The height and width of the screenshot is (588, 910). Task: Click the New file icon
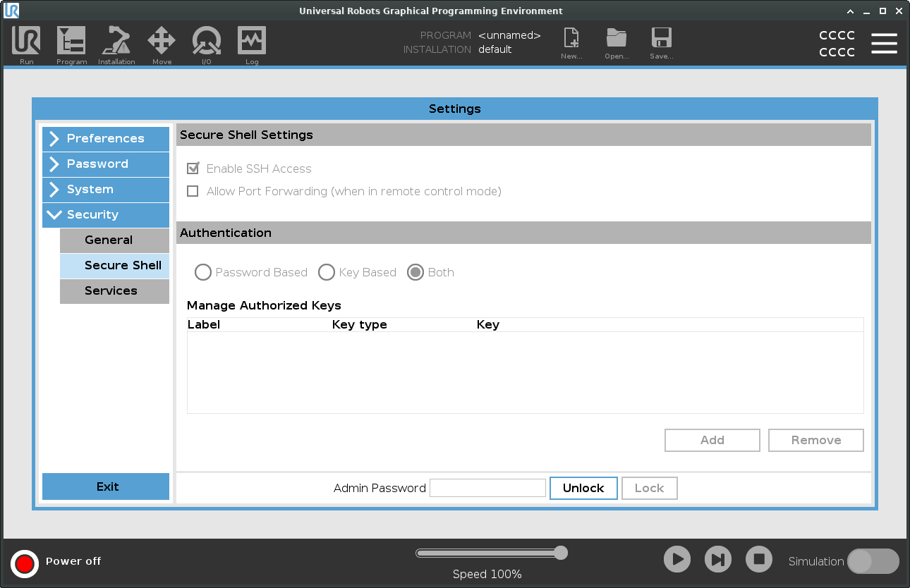[x=571, y=39]
